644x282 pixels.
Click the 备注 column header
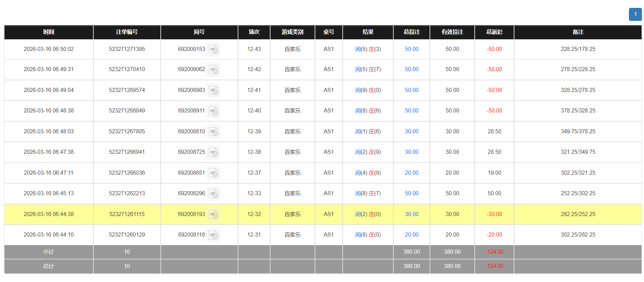(578, 32)
